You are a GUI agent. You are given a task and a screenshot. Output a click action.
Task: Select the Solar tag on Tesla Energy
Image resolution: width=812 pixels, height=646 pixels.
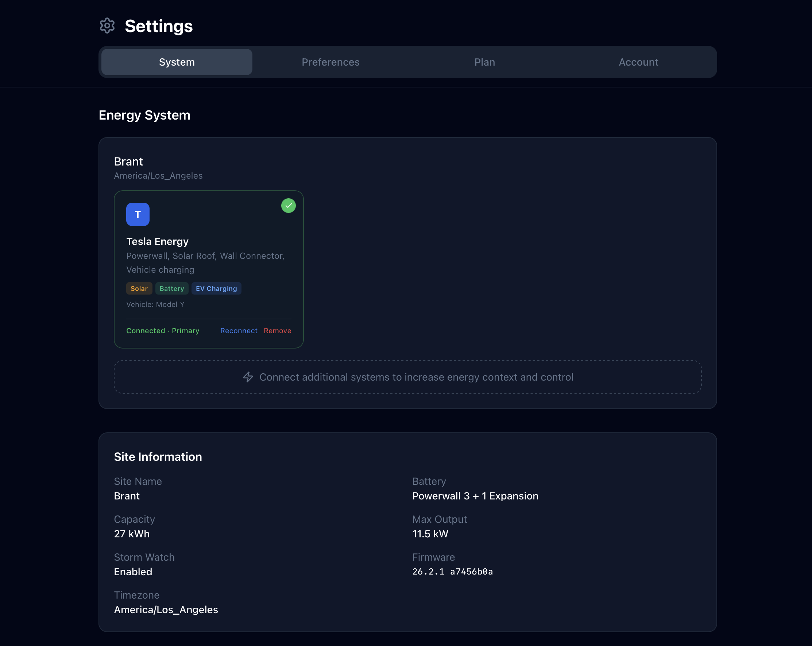(x=139, y=288)
